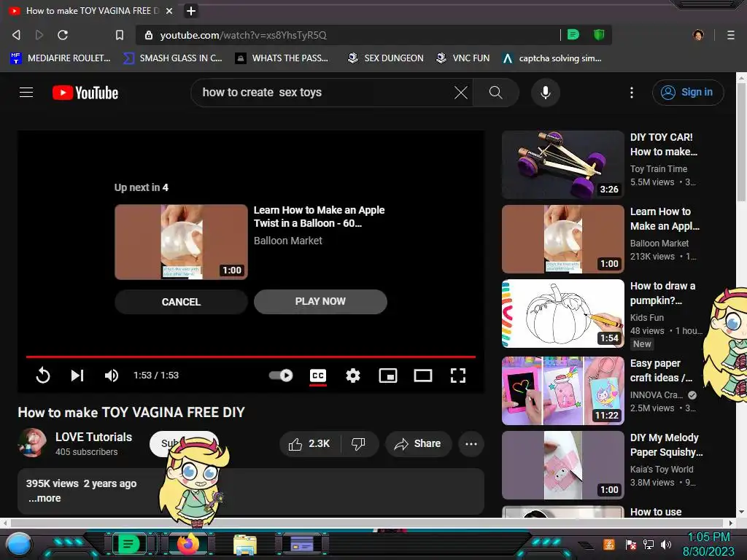Enter full screen mode
This screenshot has height=560, width=747.
[x=458, y=376]
